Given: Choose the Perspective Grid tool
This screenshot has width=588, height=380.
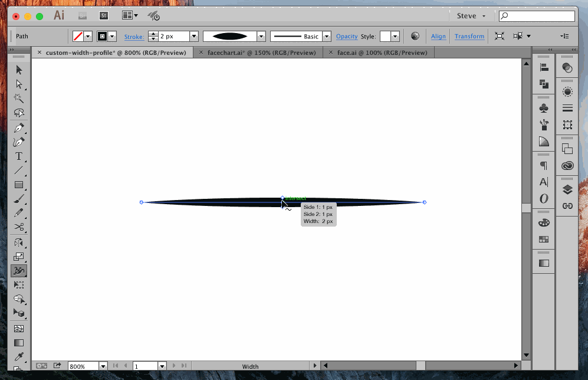Looking at the screenshot, I should tap(19, 313).
